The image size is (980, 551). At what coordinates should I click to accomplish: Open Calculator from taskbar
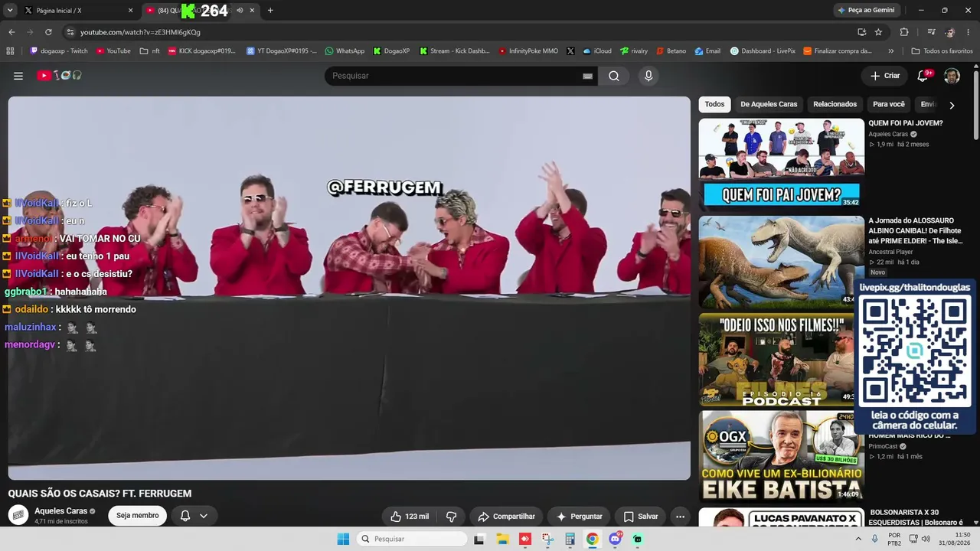pyautogui.click(x=570, y=539)
